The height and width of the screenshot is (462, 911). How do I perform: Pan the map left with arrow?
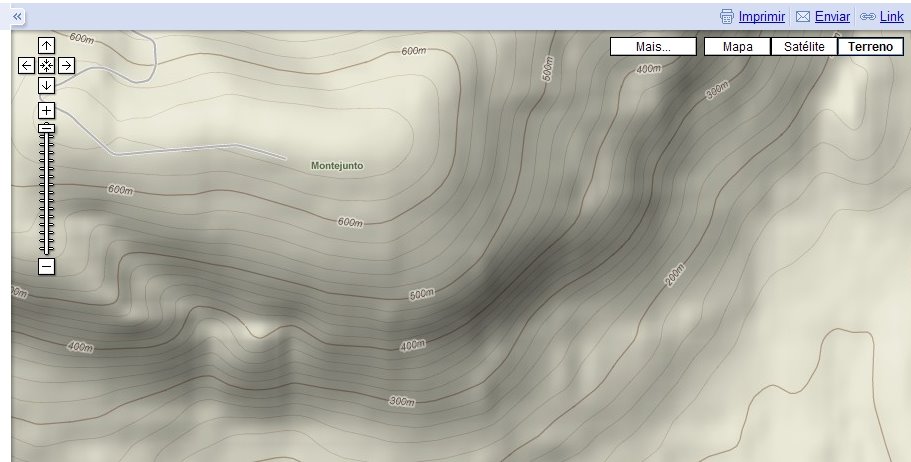point(26,66)
